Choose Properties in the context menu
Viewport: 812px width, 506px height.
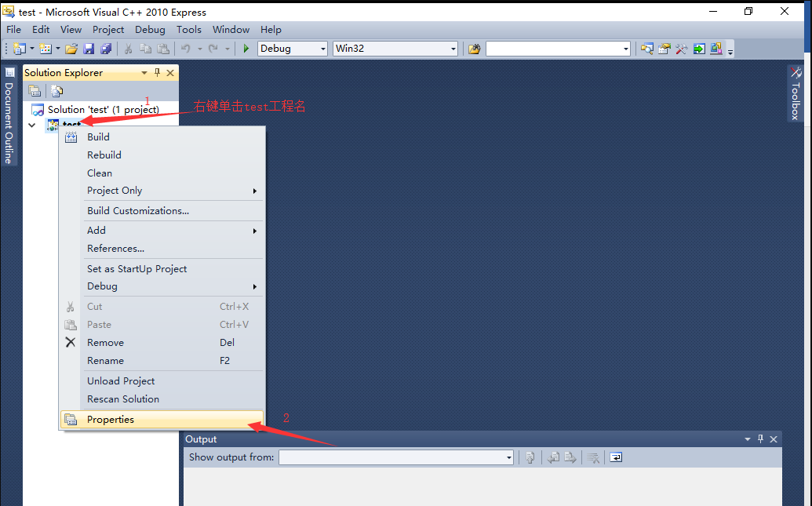tap(162, 420)
